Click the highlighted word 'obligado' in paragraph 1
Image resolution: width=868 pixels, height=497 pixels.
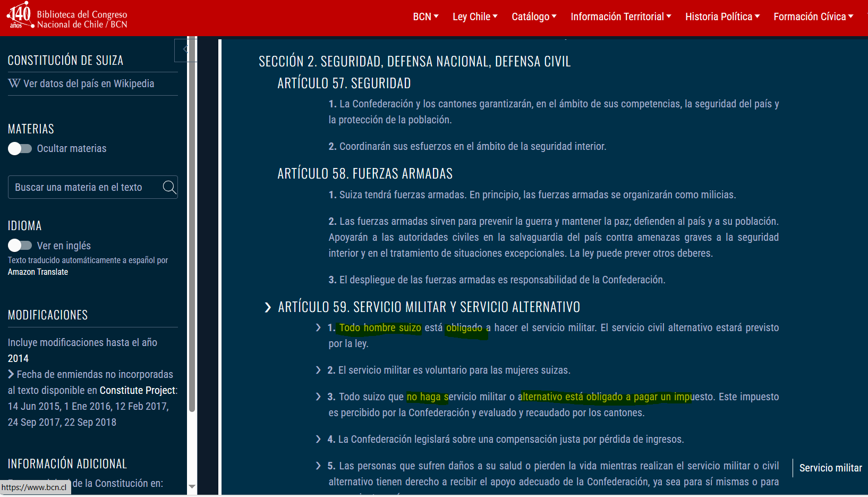(x=464, y=327)
